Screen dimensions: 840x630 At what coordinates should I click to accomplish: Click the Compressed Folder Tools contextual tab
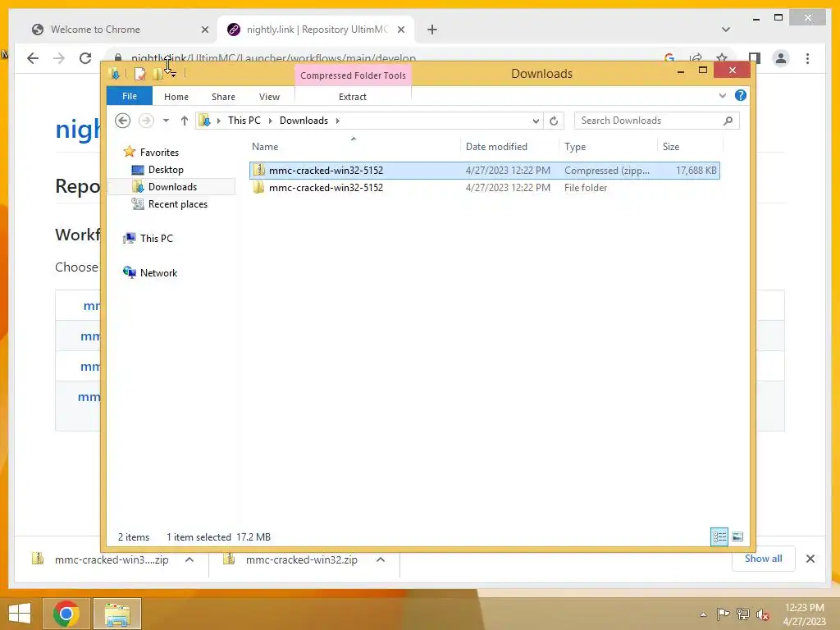[x=353, y=75]
